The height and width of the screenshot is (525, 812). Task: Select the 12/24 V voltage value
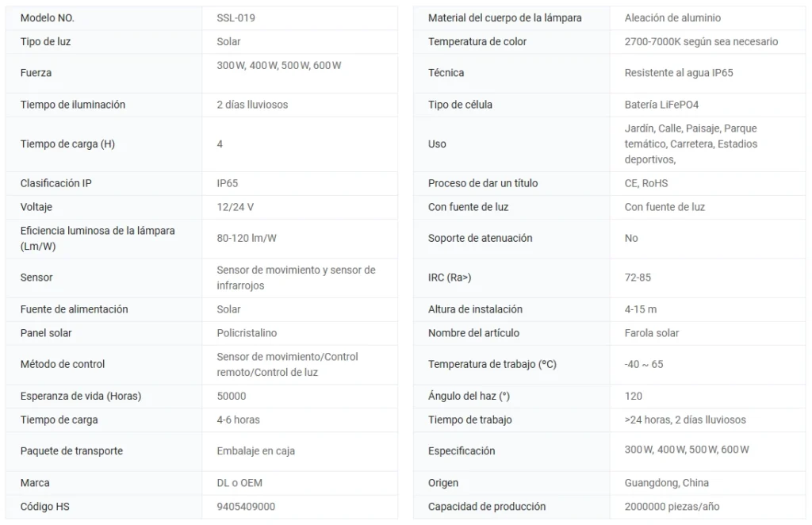tap(235, 207)
